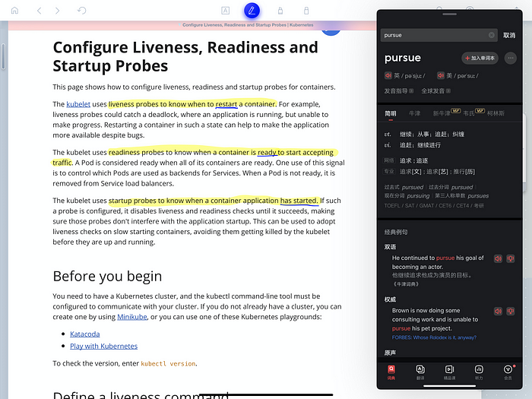Open the 会员 membership bottom tab

(x=508, y=372)
